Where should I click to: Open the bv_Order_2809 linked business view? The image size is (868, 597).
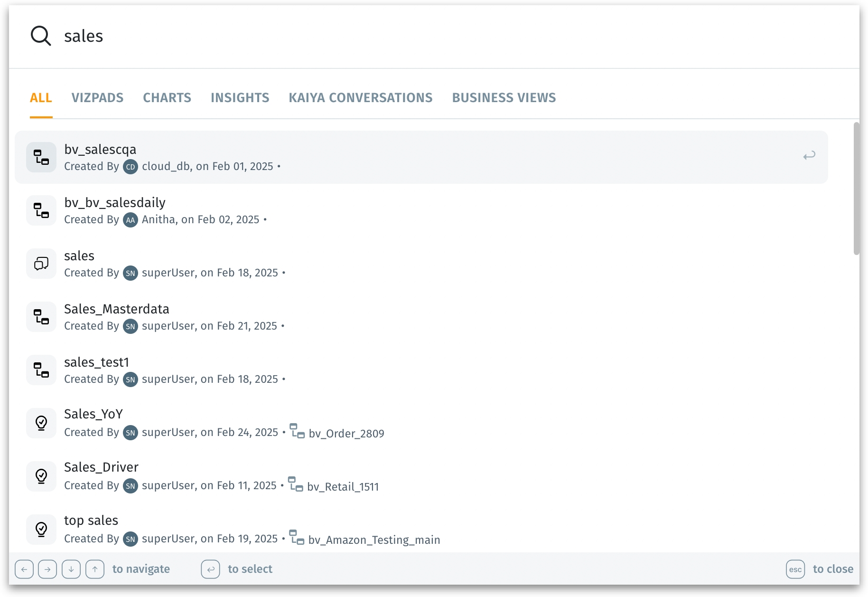click(346, 434)
